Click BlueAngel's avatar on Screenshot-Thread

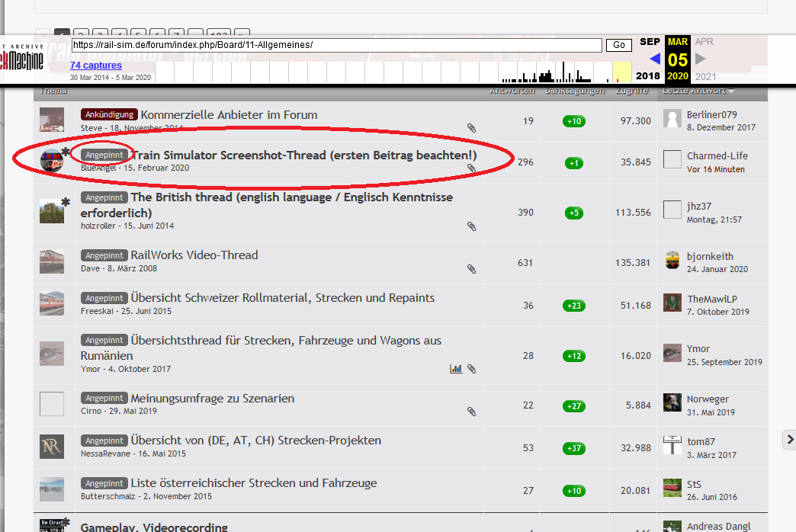pos(52,162)
